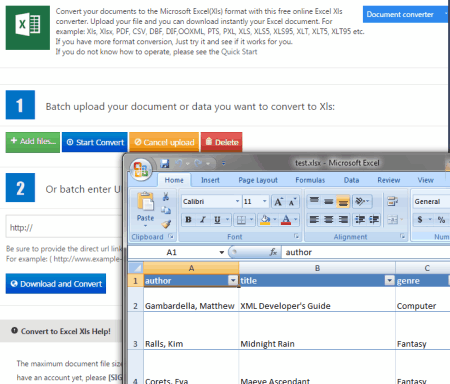Screen dimensions: 450x384
Task: Click the green Add files button
Action: coord(33,142)
